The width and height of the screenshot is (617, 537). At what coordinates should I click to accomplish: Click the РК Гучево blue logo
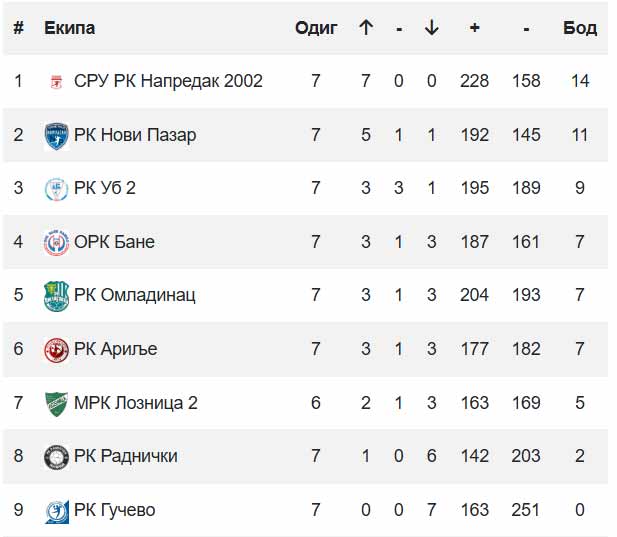click(56, 511)
